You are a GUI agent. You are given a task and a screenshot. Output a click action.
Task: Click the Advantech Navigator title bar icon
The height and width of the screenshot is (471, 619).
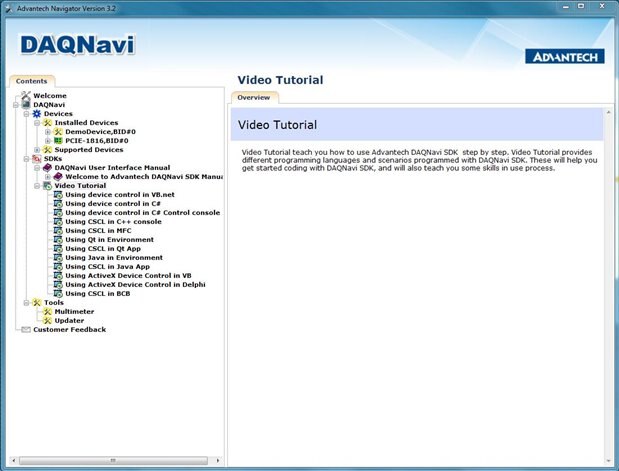(9, 8)
